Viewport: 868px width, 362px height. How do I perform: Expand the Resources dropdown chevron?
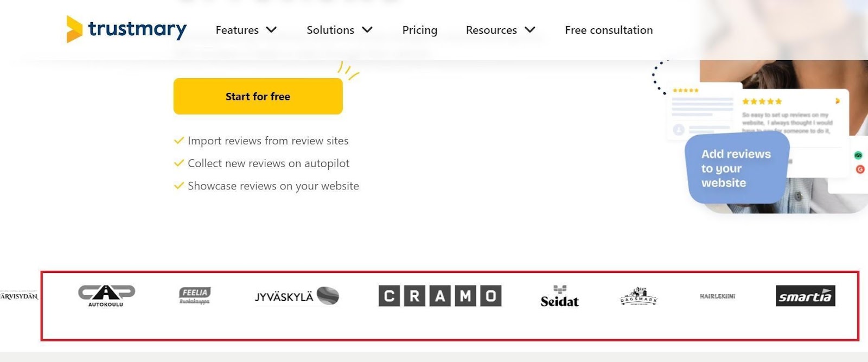click(x=530, y=30)
